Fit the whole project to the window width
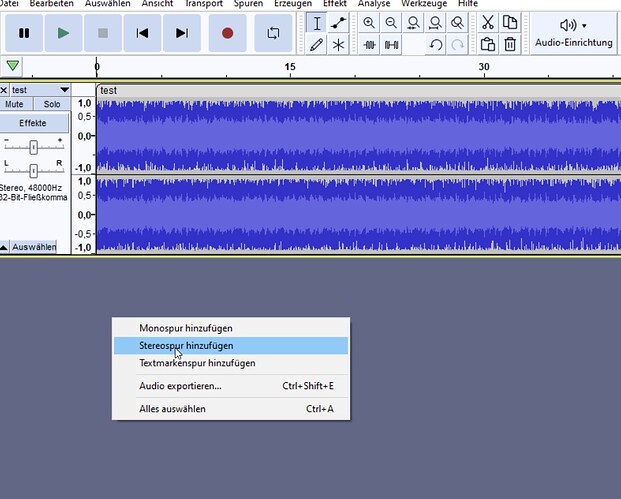The image size is (621, 499). point(435,23)
